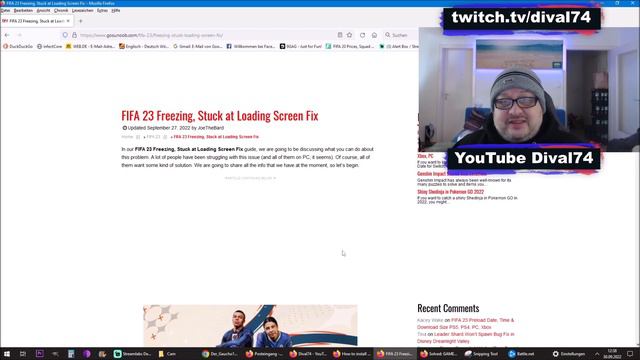Toggle reader view icon in address bar
The height and width of the screenshot is (360, 640).
tap(340, 35)
